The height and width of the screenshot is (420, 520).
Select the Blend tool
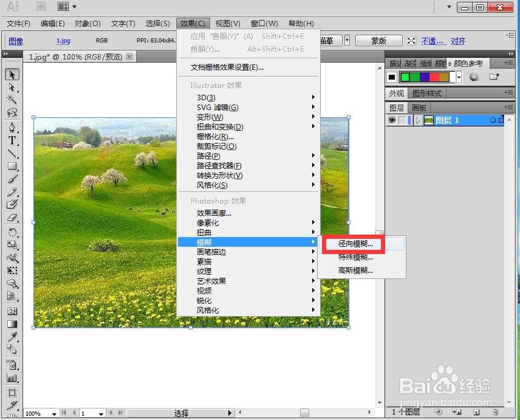[x=12, y=349]
